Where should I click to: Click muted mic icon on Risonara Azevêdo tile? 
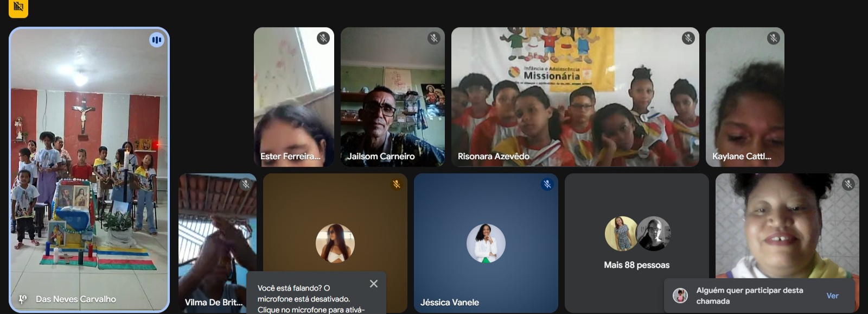pyautogui.click(x=688, y=38)
